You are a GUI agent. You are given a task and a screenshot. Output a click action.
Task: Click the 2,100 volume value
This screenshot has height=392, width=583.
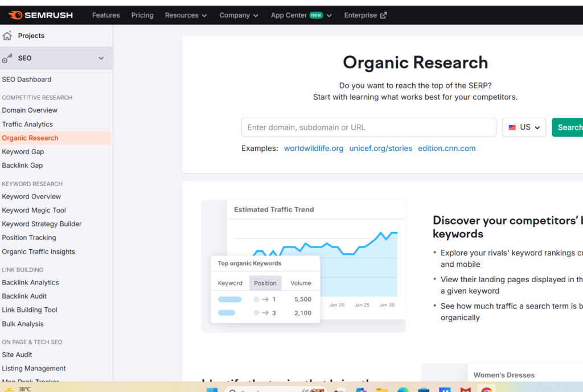pyautogui.click(x=303, y=313)
